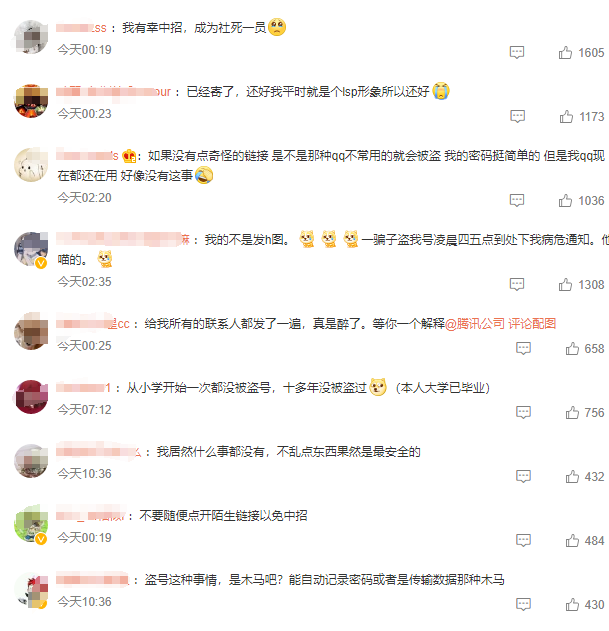This screenshot has width=609, height=631.
Task: Like the comment with 658 likes
Action: click(x=572, y=349)
